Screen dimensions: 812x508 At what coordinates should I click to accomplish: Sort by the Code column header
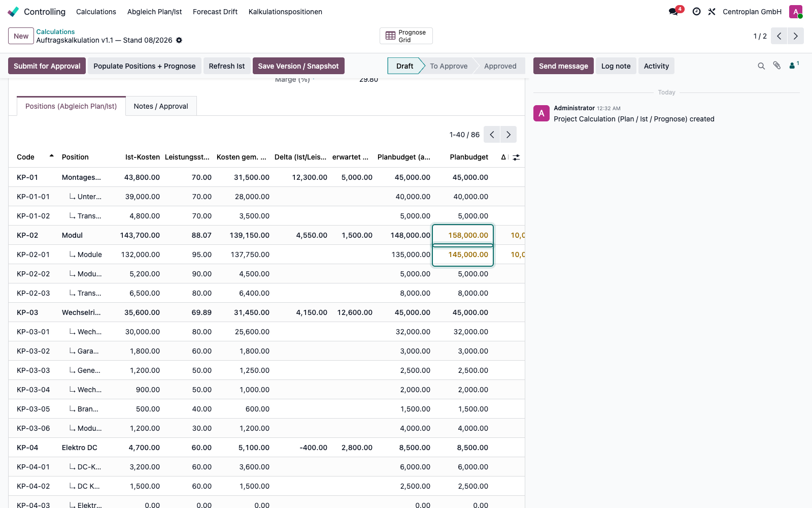pos(26,157)
